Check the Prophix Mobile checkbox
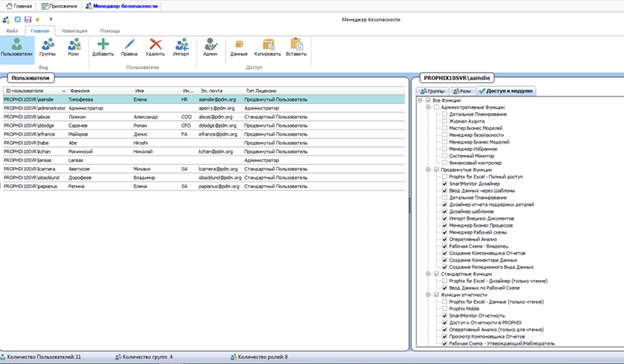This screenshot has height=364, width=624. point(445,309)
